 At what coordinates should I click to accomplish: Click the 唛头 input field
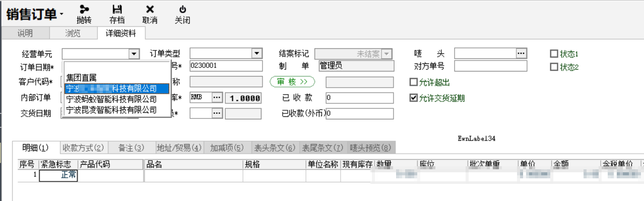click(x=485, y=53)
